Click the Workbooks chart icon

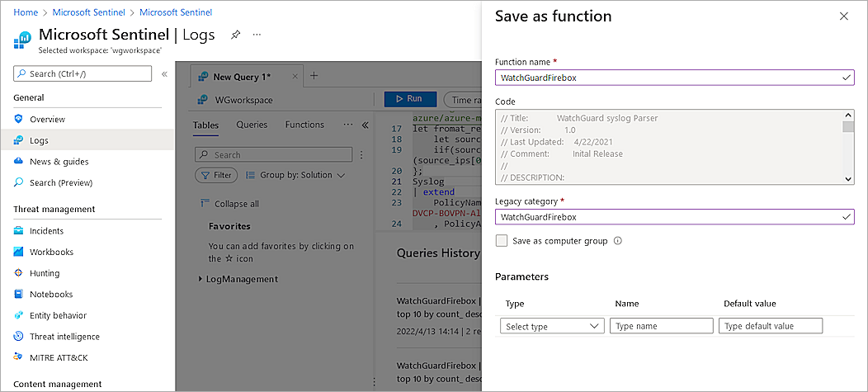point(19,252)
